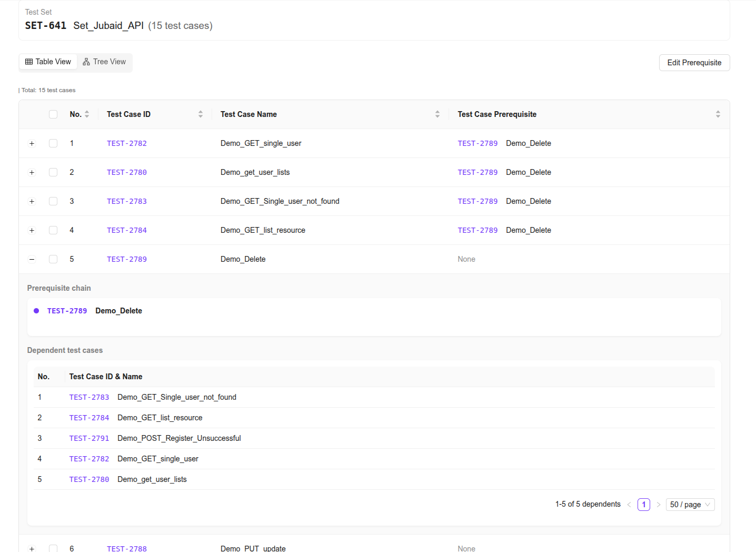Go to next page of dependents
This screenshot has width=756, height=552.
pos(658,505)
